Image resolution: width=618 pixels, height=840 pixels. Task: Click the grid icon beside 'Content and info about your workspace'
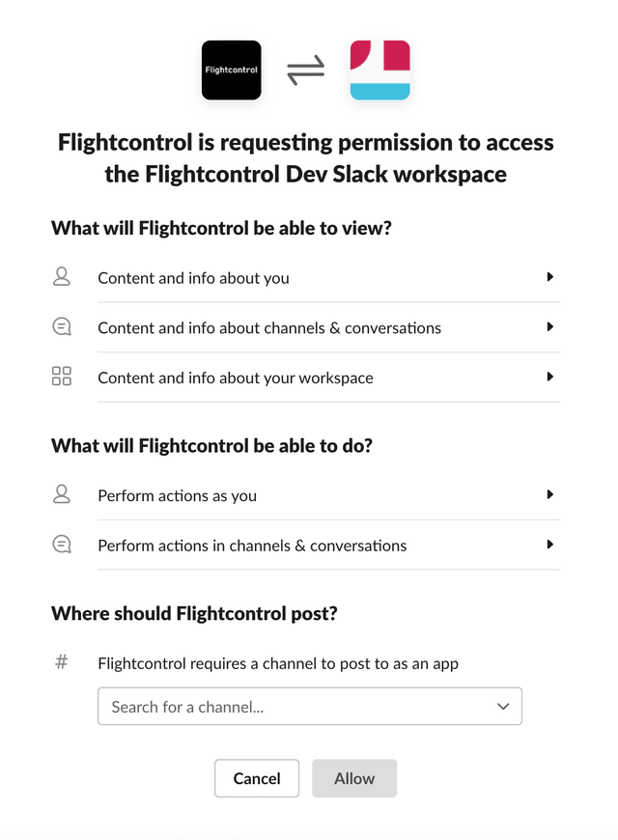[x=62, y=377]
